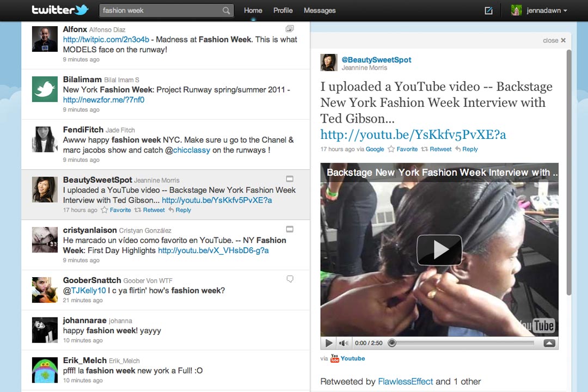Screen dimensions: 588x392
Task: Click the 0:00 / 2:50 time display
Action: click(369, 343)
